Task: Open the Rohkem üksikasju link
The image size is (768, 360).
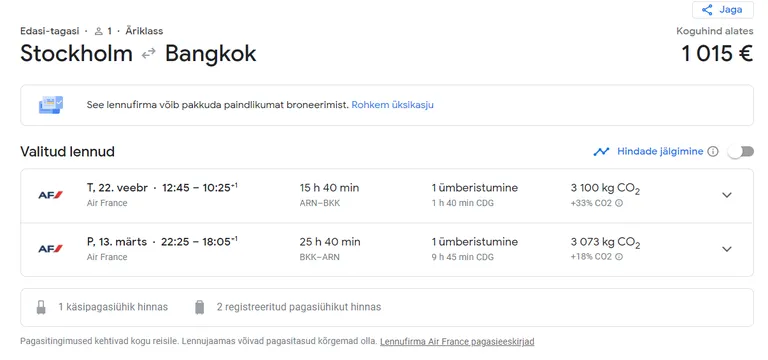Action: point(392,105)
